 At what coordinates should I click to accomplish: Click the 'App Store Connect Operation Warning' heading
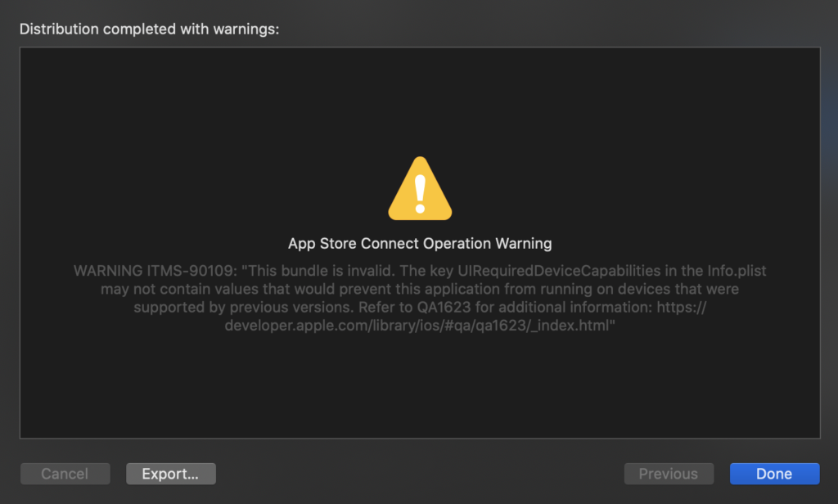(x=419, y=243)
